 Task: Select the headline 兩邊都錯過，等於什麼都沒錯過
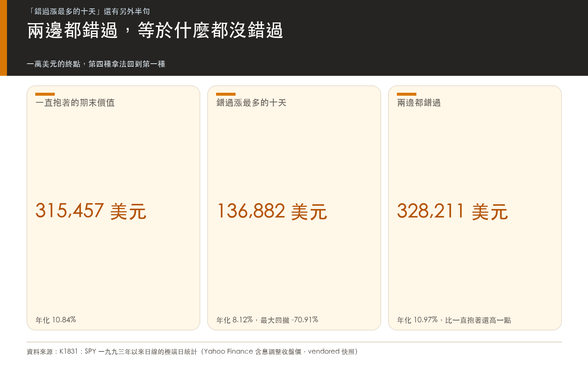[x=155, y=30]
